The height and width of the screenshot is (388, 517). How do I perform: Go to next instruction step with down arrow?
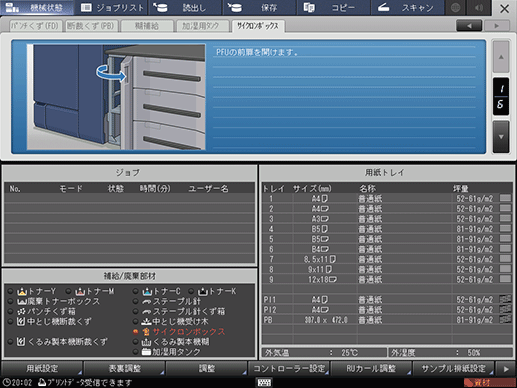501,136
